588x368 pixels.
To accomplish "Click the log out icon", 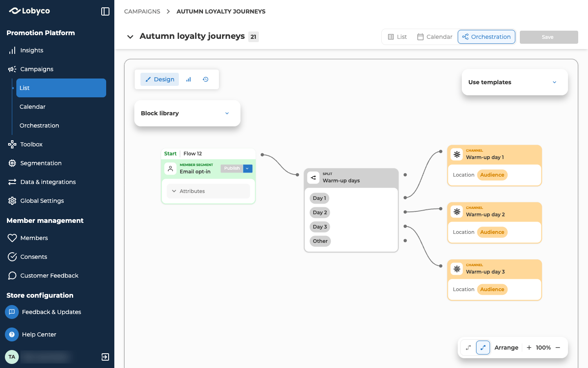I will [105, 357].
